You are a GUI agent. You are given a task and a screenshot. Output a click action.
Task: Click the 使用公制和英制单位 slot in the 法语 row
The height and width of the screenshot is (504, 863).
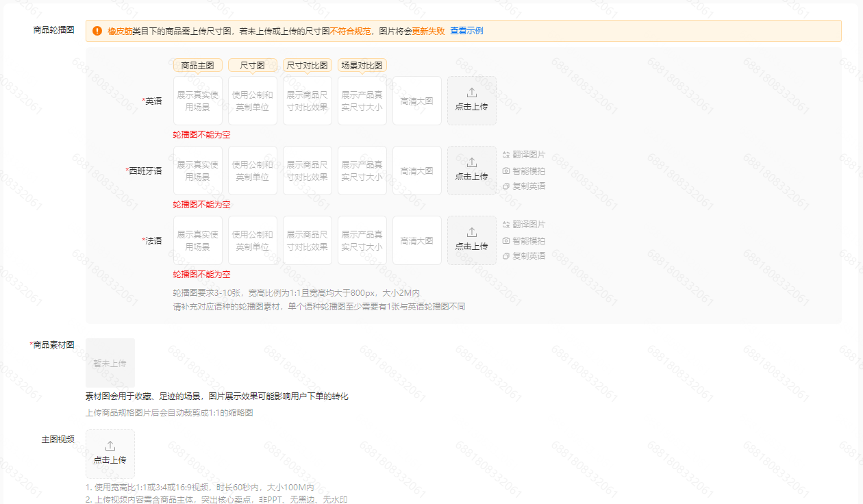click(253, 240)
